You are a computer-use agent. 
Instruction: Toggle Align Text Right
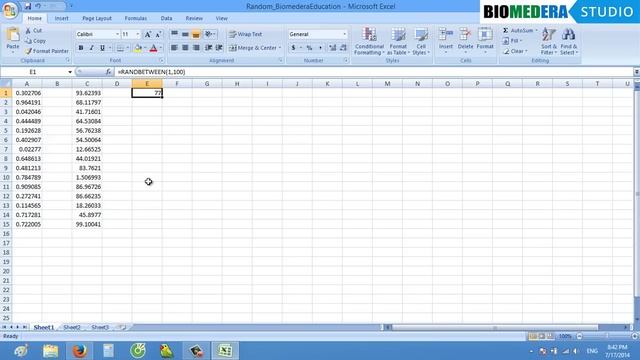click(x=196, y=48)
